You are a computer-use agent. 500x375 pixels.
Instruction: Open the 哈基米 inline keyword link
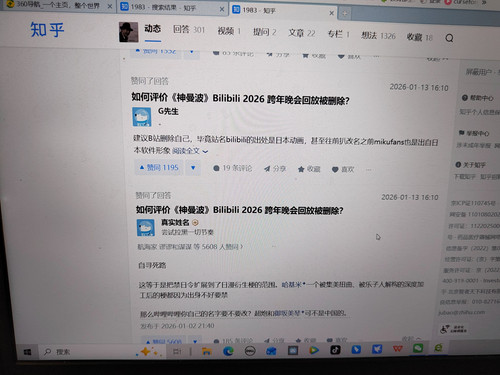tap(293, 284)
